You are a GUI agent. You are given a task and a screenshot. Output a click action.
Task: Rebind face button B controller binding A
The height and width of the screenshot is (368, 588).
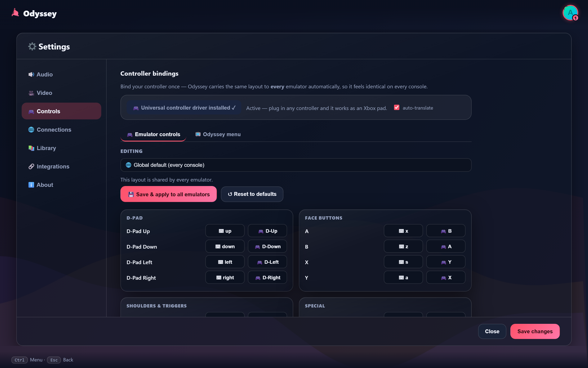tap(446, 246)
